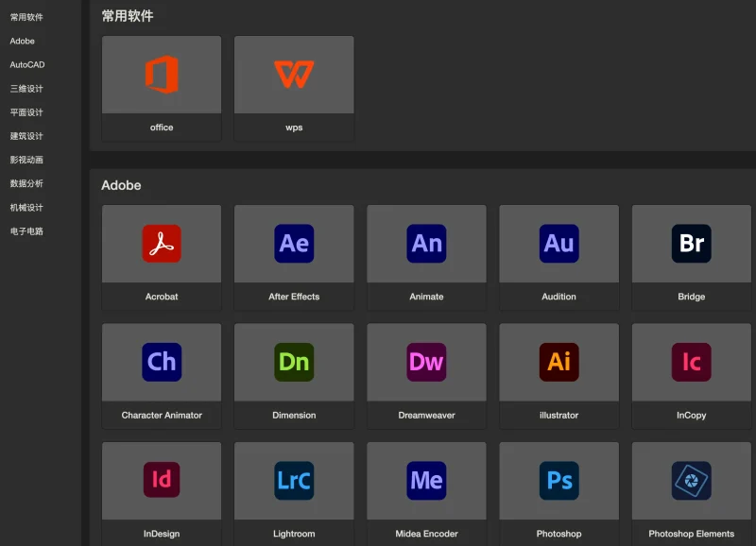Select 数据分析 sidebar category
756x546 pixels.
pos(26,183)
